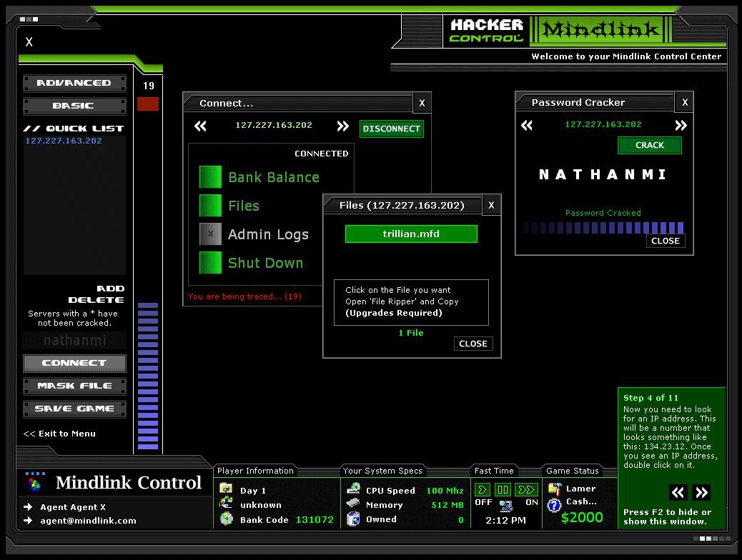Click the grey X square beside Admin Logs
This screenshot has width=742, height=560.
(211, 234)
